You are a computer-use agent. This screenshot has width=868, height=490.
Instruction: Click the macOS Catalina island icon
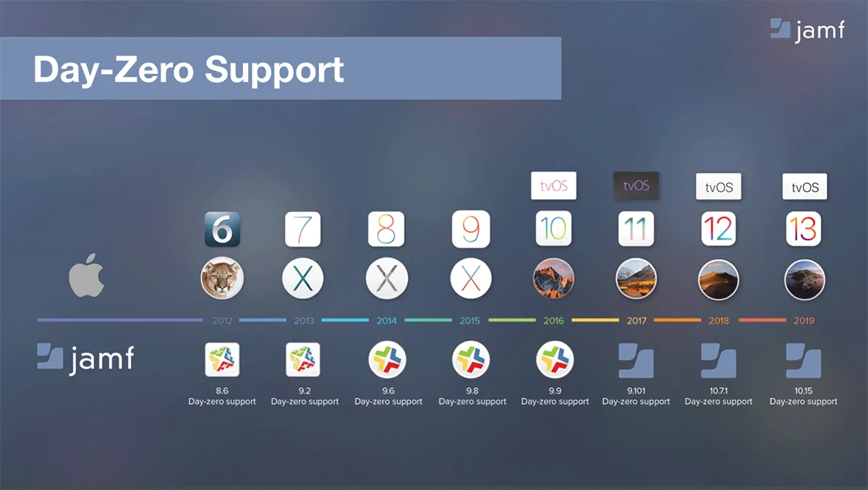coord(804,279)
